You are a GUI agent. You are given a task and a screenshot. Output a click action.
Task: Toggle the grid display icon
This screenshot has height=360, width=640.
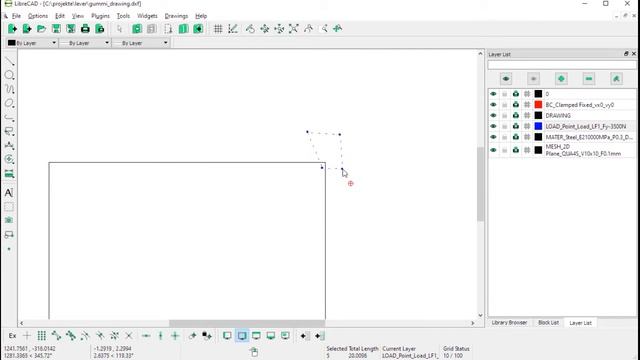[x=218, y=29]
